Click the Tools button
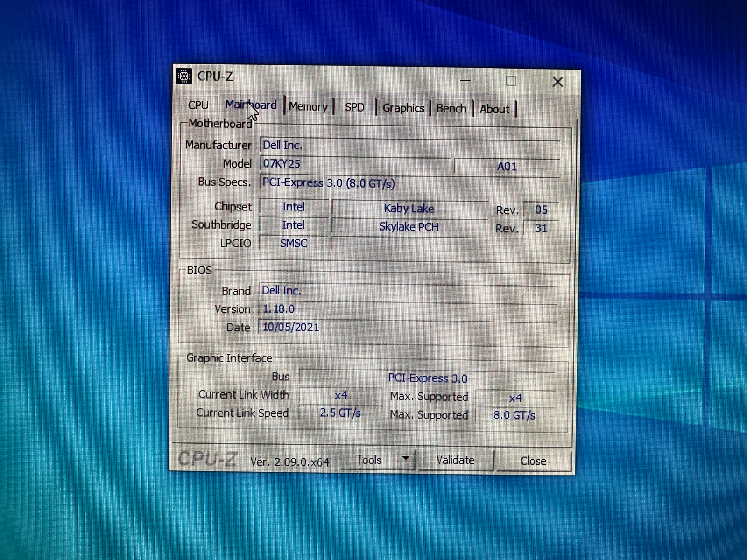 coord(369,460)
